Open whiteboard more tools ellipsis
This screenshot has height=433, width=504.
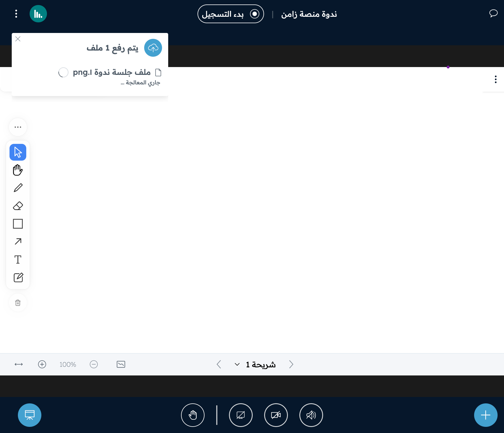pyautogui.click(x=18, y=127)
